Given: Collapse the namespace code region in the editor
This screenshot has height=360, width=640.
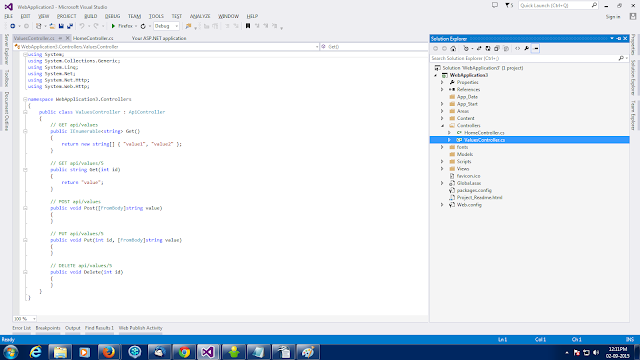Looking at the screenshot, I should [25, 99].
